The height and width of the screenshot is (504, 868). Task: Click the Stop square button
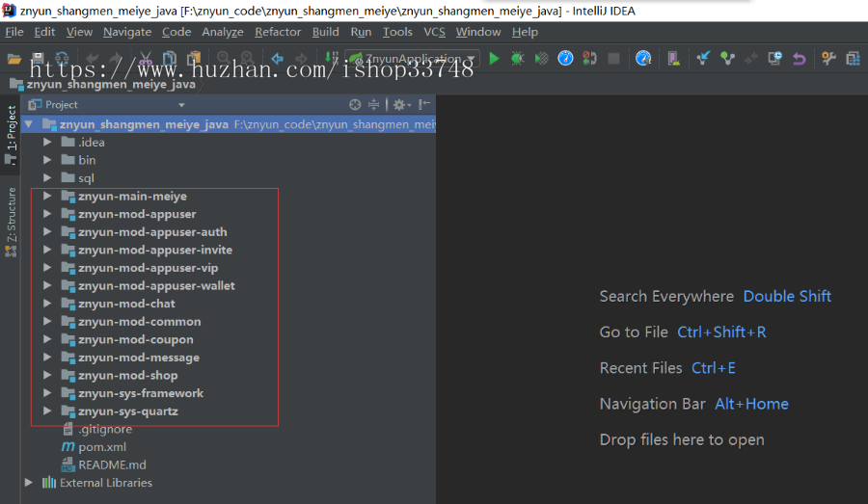[x=613, y=58]
